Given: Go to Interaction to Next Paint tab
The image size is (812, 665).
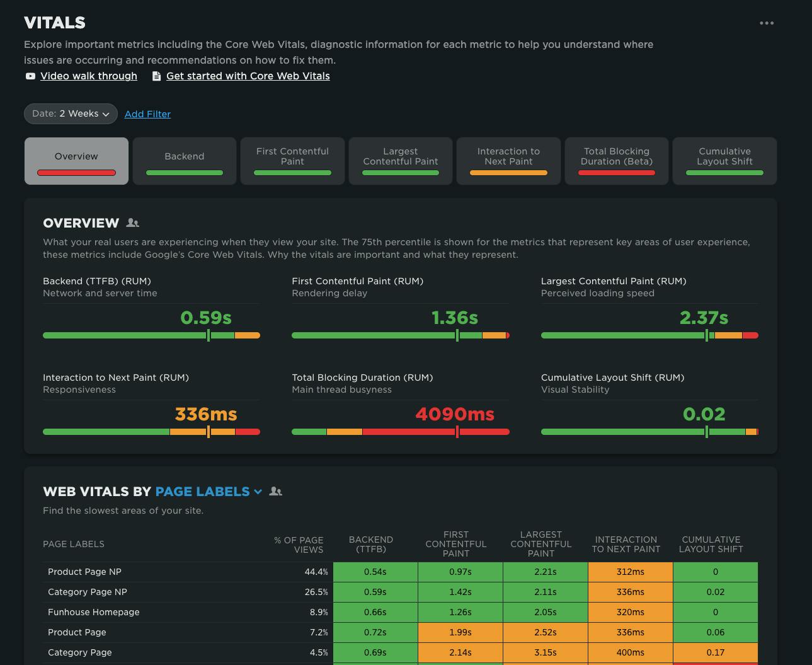Looking at the screenshot, I should pos(508,161).
